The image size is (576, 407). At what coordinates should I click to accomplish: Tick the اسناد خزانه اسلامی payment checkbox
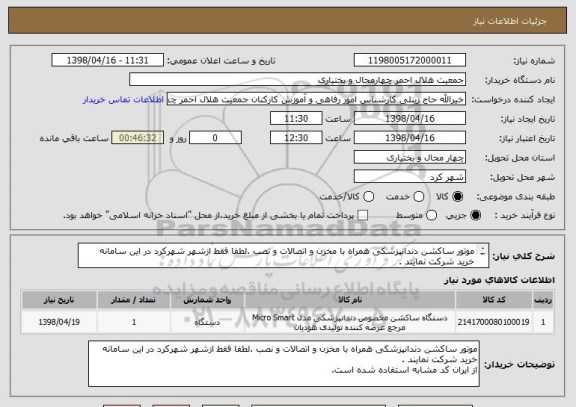click(363, 216)
